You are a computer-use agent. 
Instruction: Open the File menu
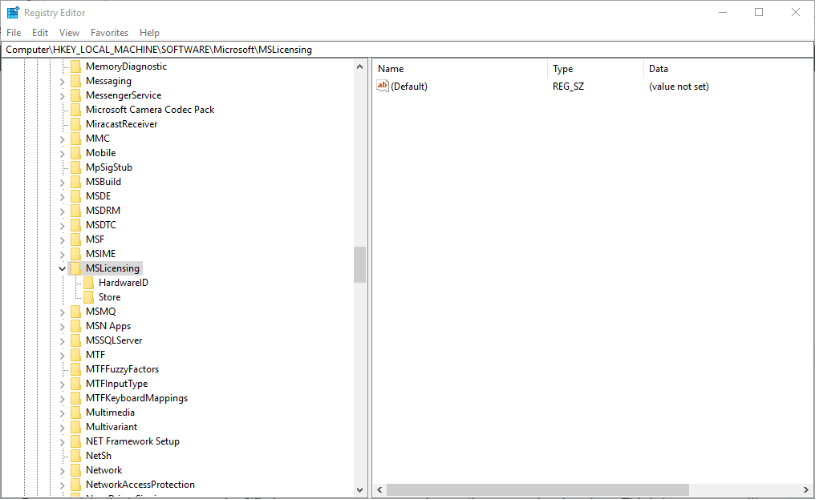14,33
